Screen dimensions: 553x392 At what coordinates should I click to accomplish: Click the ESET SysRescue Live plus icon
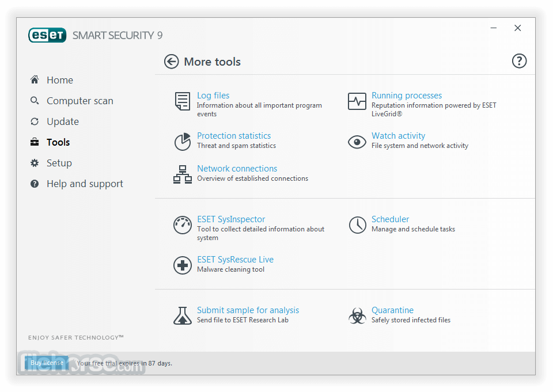(x=183, y=265)
